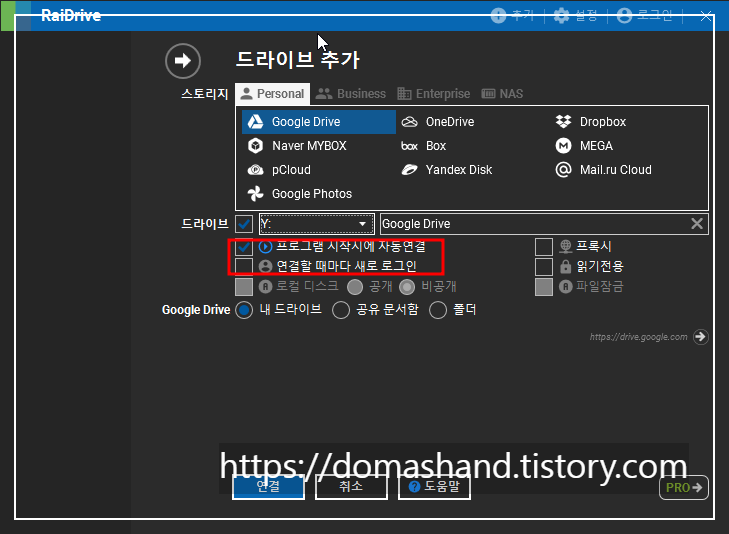Open 도움말 help button
The image size is (729, 534).
(434, 487)
